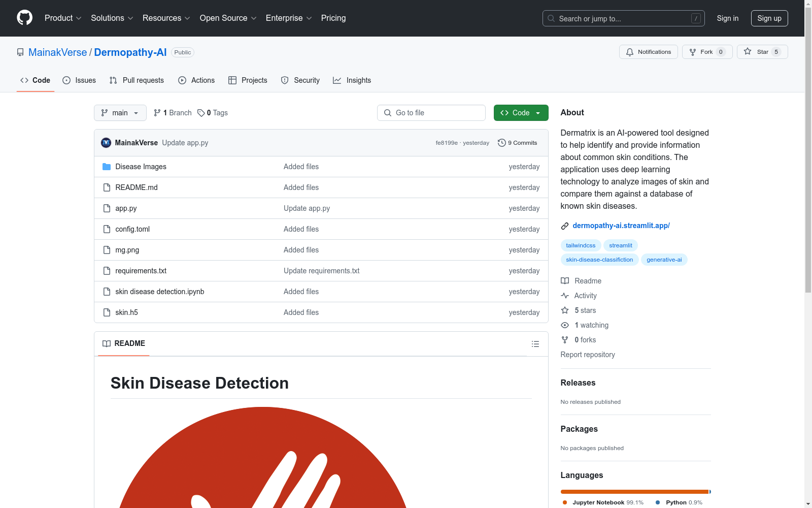Viewport: 812px width, 508px height.
Task: Focus the Go to file input
Action: 431,113
